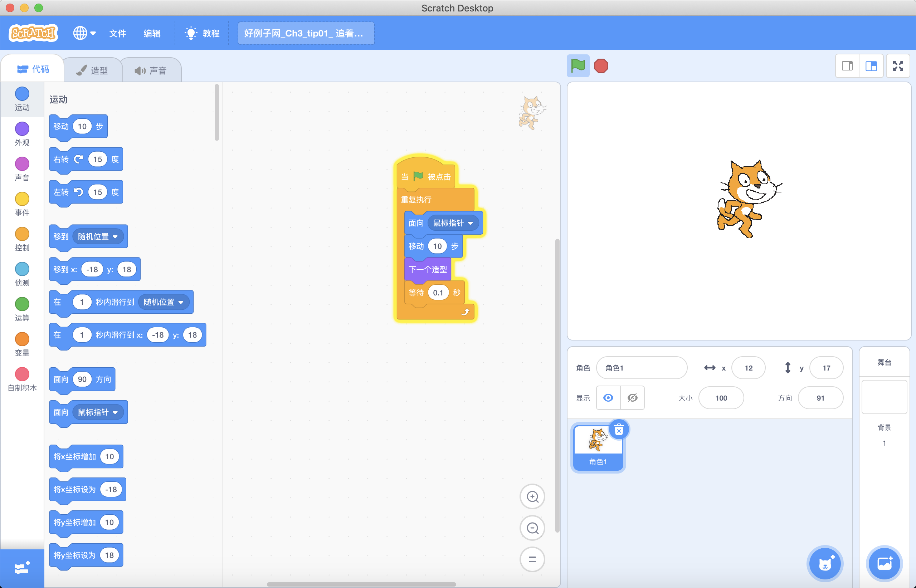Zoom in the code workspace

pyautogui.click(x=532, y=496)
